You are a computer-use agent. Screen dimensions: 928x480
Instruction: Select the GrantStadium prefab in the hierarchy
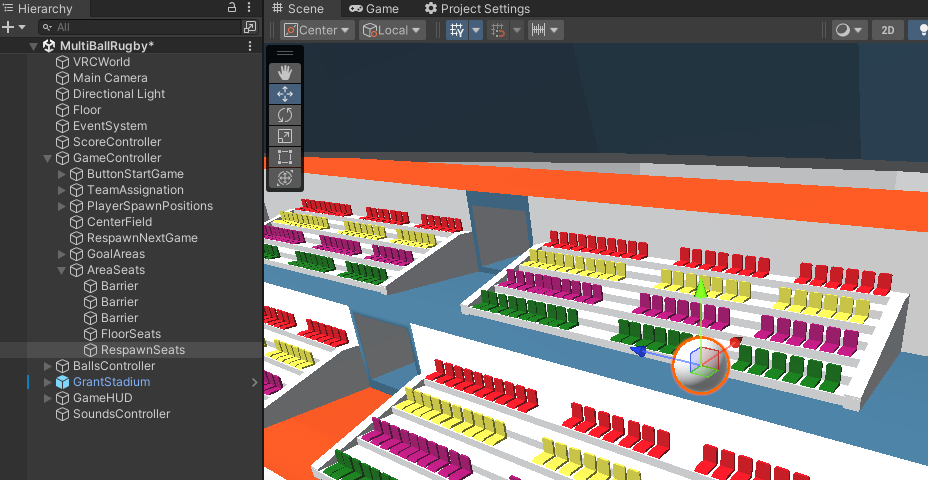pyautogui.click(x=111, y=382)
